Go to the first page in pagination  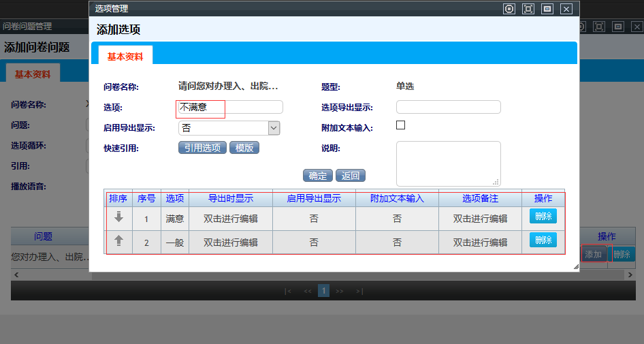click(289, 291)
